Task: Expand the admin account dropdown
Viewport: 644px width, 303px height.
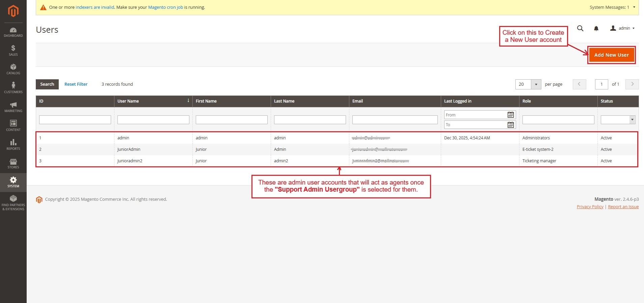Action: point(623,28)
